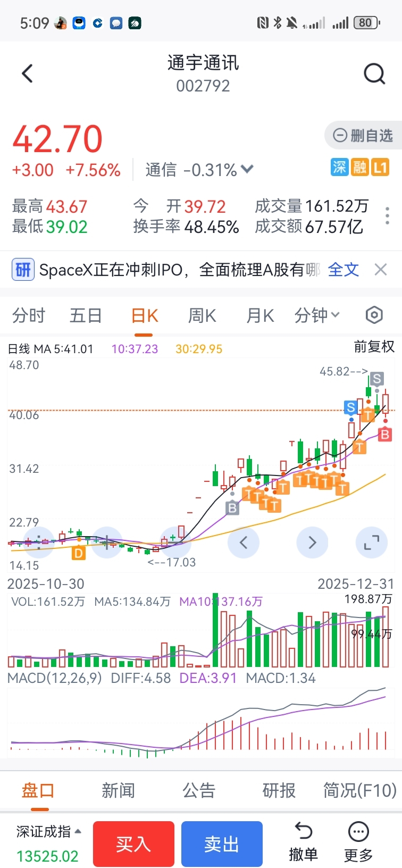Tap fullscreen expand chart icon
The height and width of the screenshot is (868, 402).
pyautogui.click(x=371, y=542)
